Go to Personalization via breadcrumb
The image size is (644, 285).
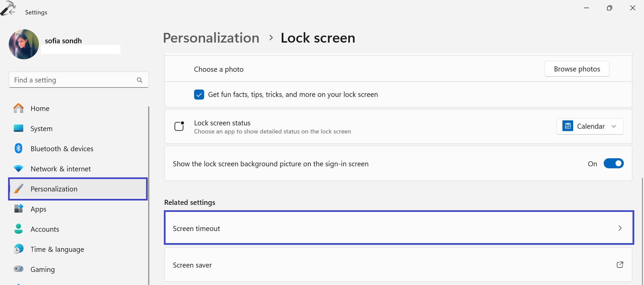pyautogui.click(x=211, y=38)
